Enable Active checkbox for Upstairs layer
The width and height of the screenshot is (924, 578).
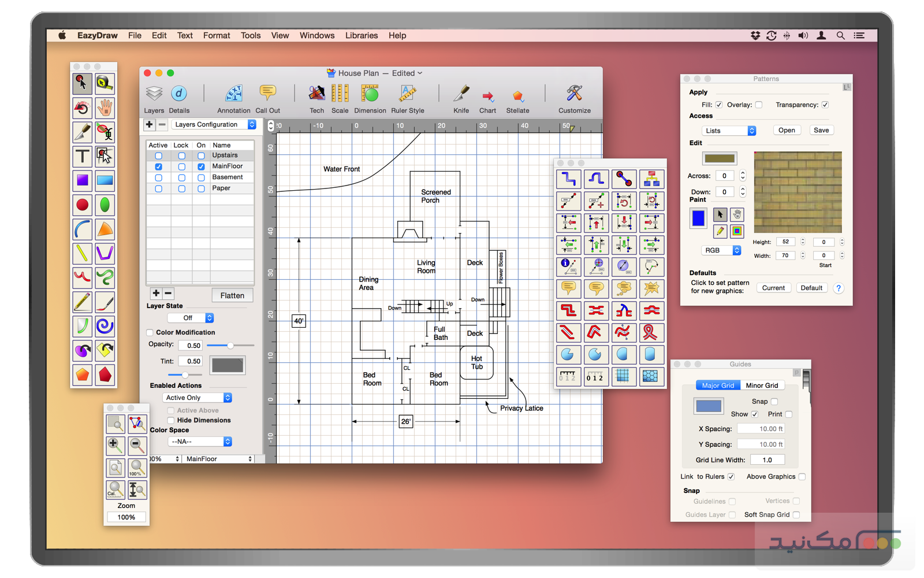tap(158, 155)
